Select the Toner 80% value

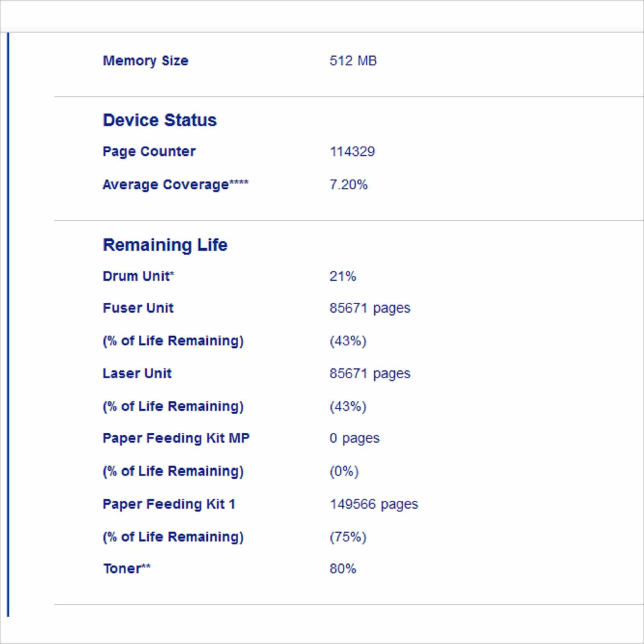coord(343,569)
